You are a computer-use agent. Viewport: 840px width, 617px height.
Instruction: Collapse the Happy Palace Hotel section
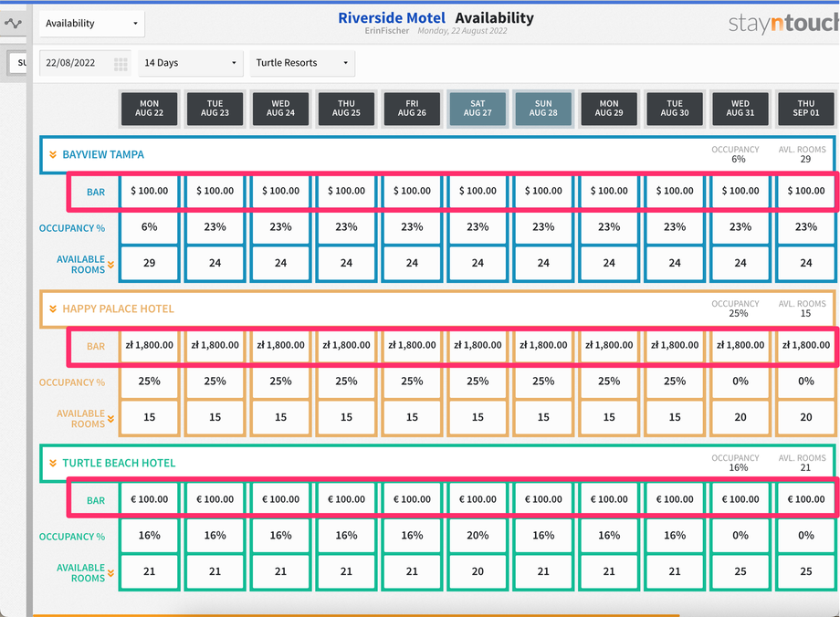53,309
